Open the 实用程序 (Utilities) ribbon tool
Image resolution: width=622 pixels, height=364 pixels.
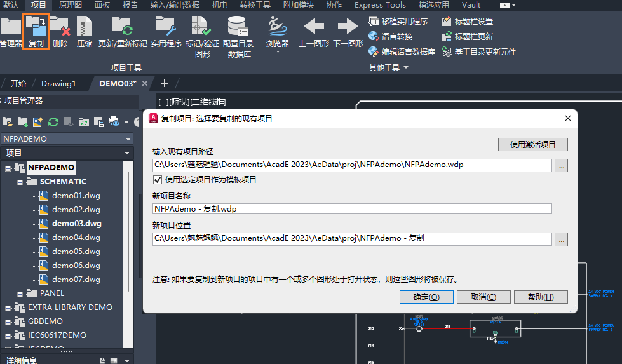pyautogui.click(x=166, y=32)
